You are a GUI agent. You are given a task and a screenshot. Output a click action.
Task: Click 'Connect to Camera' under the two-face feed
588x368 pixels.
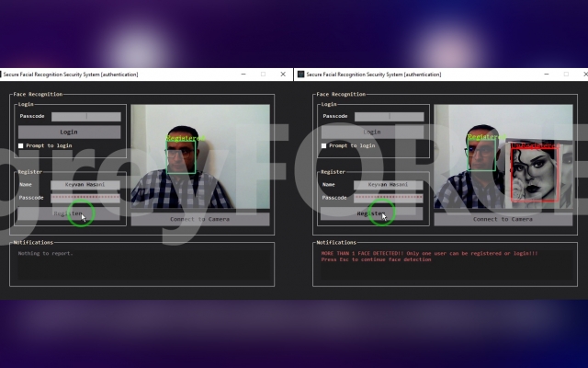[x=503, y=219]
